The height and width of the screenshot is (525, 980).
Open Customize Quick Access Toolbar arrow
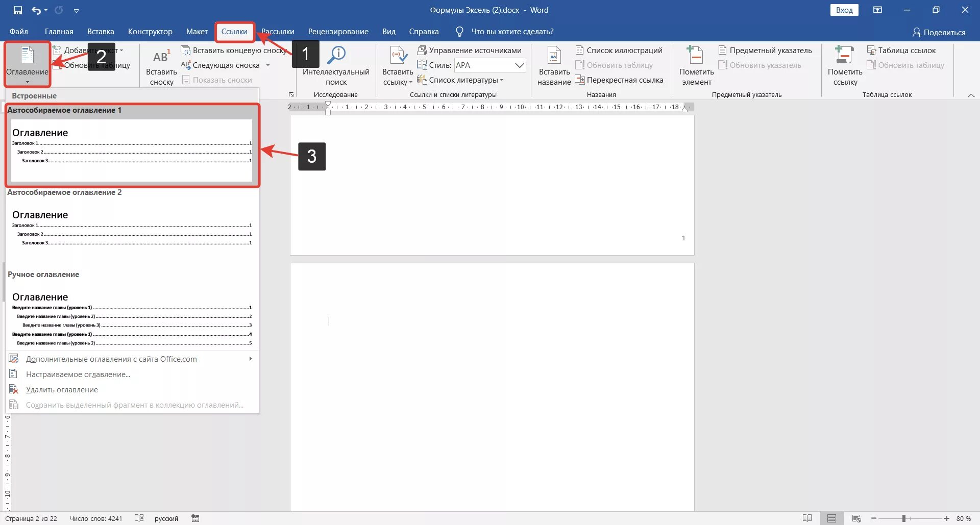[76, 11]
